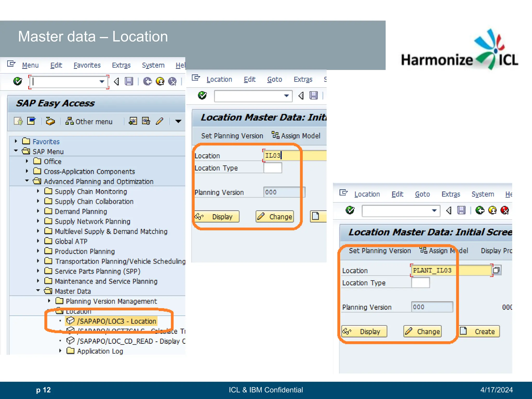Click green checkmark Enter icon in Easy Access toolbar
The image size is (532, 399).
pos(17,81)
